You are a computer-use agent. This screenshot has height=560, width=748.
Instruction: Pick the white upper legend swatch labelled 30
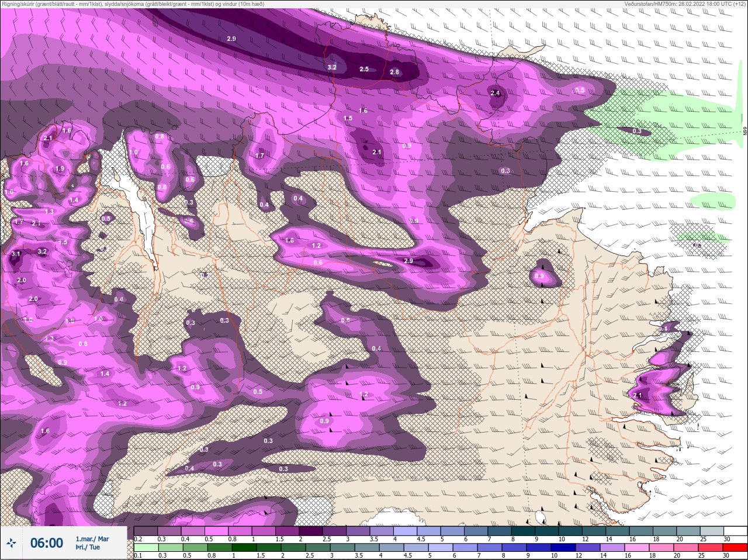[736, 531]
